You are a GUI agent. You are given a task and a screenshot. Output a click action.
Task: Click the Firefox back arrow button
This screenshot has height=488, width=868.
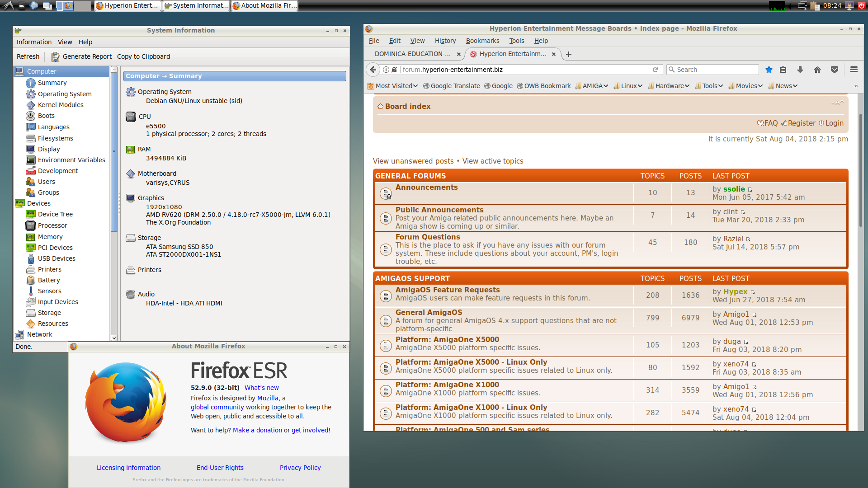(373, 70)
